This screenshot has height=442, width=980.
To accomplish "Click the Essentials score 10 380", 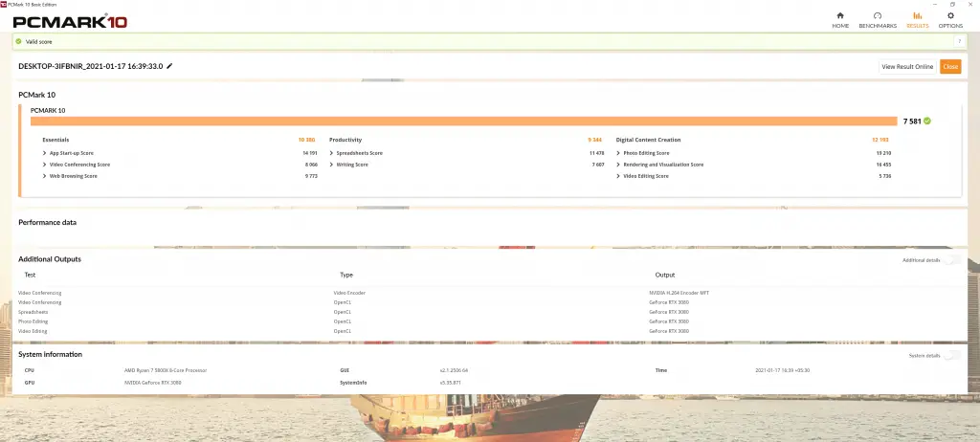I will (307, 140).
